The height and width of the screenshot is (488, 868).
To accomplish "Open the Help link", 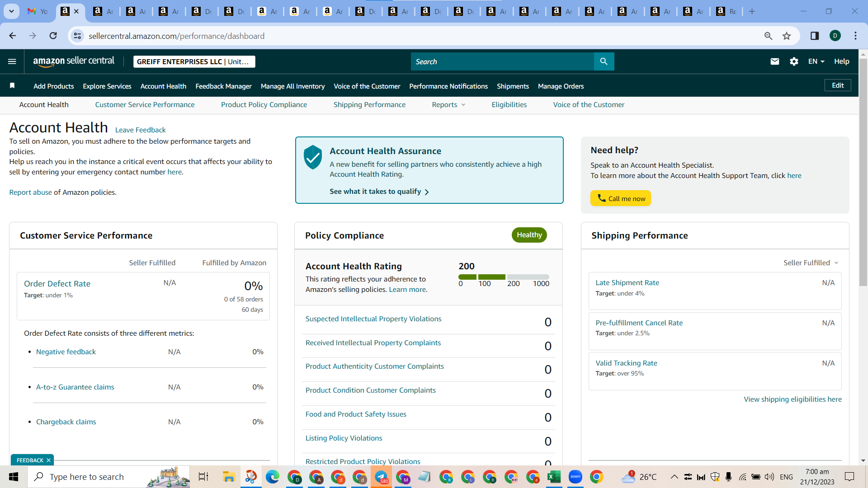I will coord(842,61).
